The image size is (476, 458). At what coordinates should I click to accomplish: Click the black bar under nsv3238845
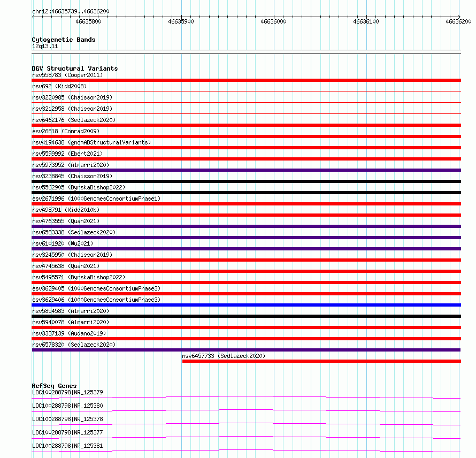pos(246,181)
